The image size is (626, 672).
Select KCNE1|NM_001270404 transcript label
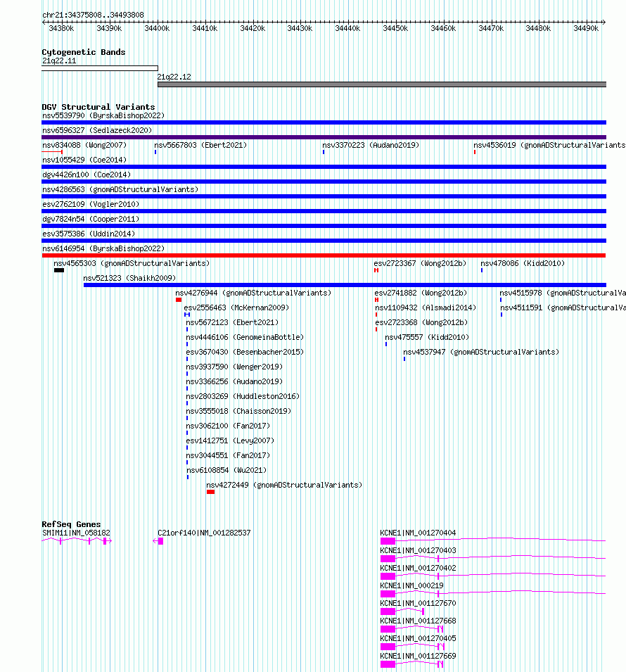(419, 533)
